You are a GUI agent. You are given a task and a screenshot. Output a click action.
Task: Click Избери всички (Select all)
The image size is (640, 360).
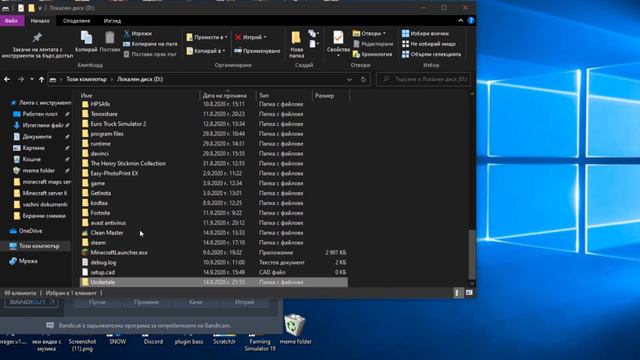pos(425,33)
